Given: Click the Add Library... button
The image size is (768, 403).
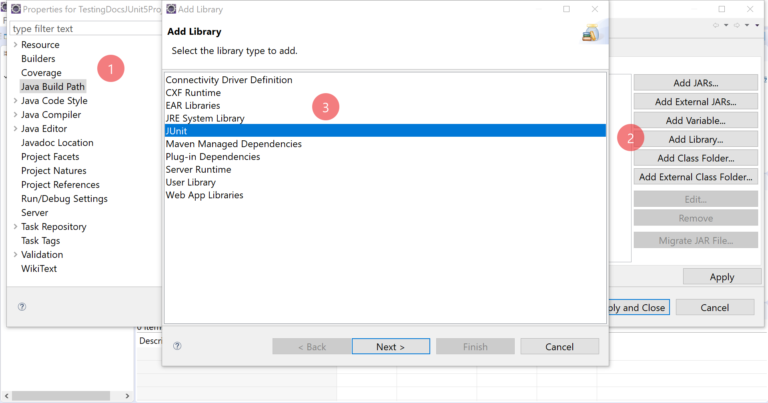Looking at the screenshot, I should click(x=694, y=139).
